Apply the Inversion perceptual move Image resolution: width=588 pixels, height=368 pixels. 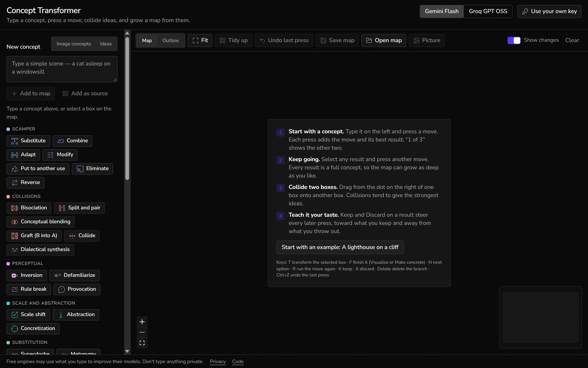coord(27,275)
